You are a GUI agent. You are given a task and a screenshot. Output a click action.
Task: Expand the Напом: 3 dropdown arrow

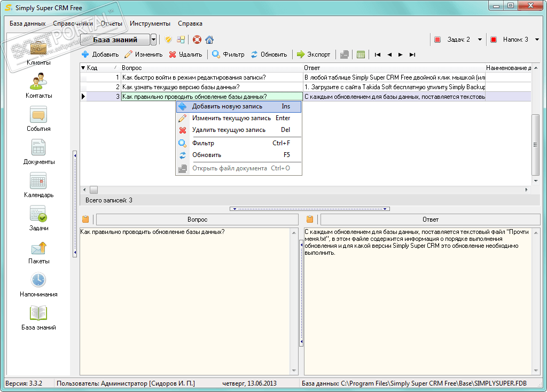tap(537, 40)
